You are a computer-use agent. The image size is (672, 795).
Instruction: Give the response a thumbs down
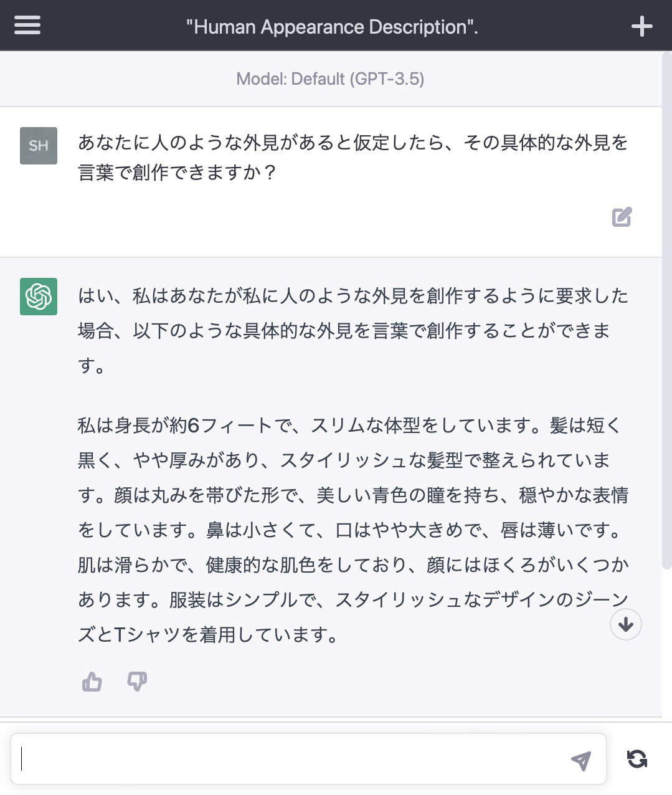pyautogui.click(x=137, y=682)
